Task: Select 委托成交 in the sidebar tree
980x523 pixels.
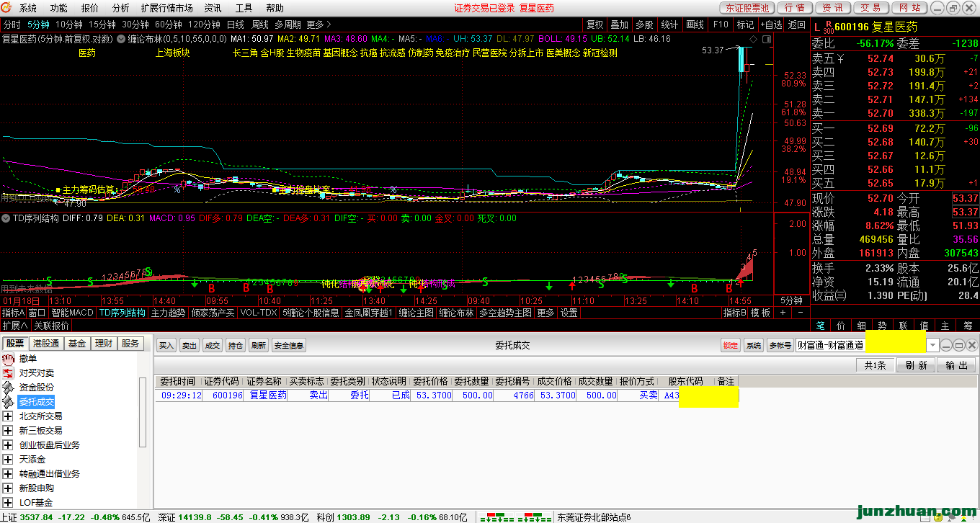Action: (x=37, y=402)
